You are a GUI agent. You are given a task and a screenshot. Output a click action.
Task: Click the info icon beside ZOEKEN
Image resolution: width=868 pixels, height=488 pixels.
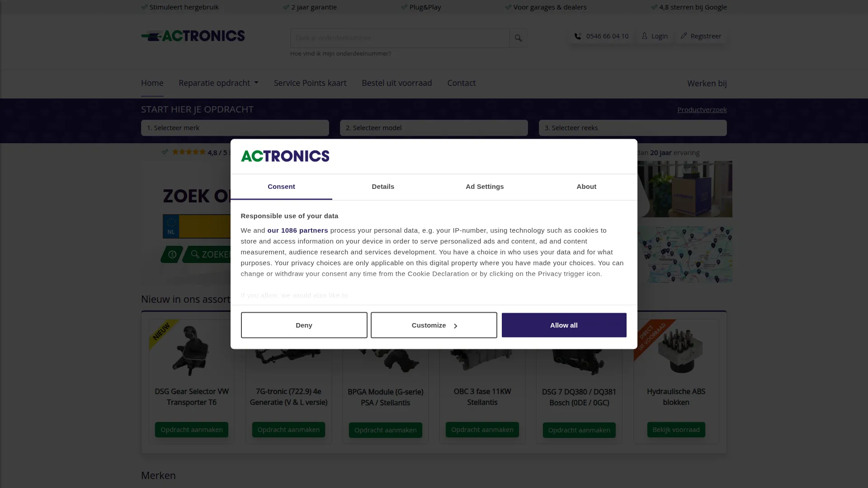[172, 254]
